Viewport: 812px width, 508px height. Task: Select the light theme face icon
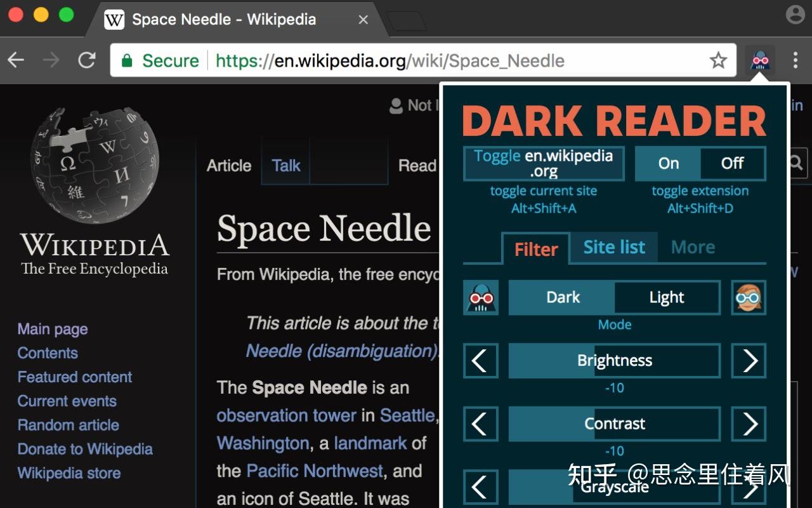[x=749, y=297]
